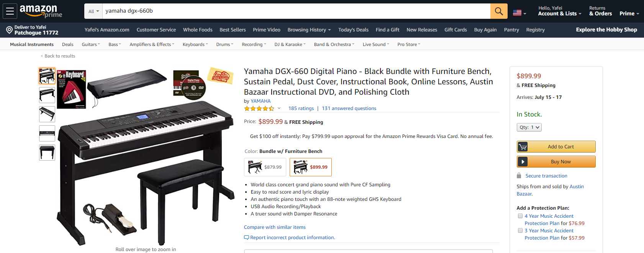The image size is (644, 253).
Task: Click the Amazon Prime logo
Action: 41,11
